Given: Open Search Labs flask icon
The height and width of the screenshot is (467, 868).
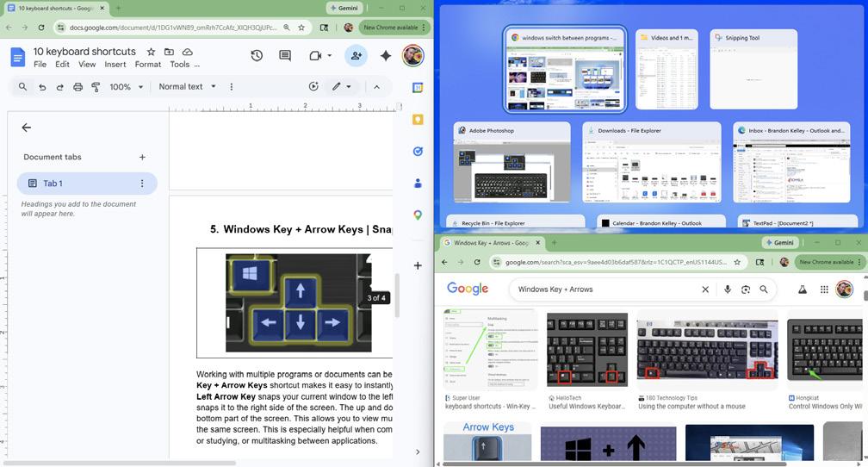Looking at the screenshot, I should 803,290.
